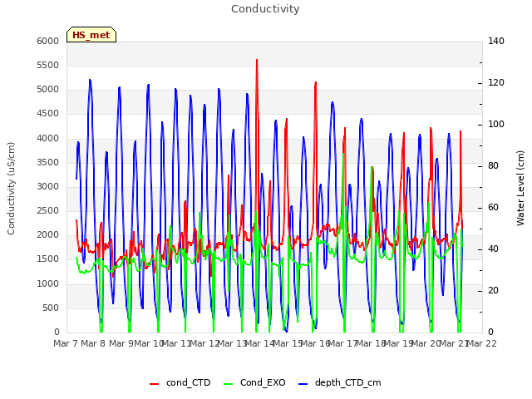Screen dimensions: 532x399
Task: Click the 100 water level tick label
Action: pos(496,124)
